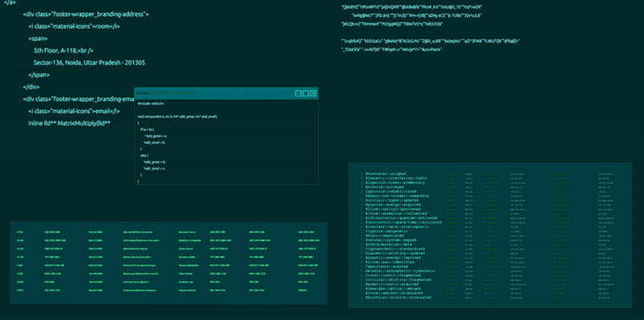Select the 'footer-wrapper_branding-address' div line
Viewport: 644px width, 320px height.
[x=86, y=14]
